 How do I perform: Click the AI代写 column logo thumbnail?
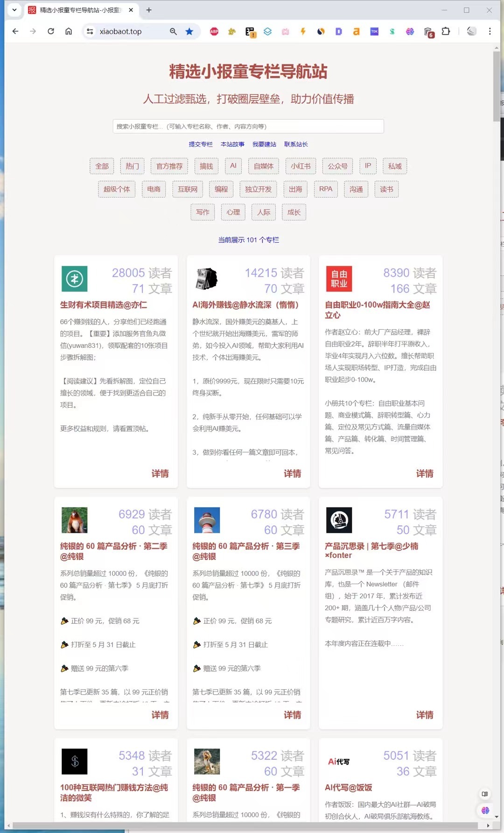click(339, 762)
